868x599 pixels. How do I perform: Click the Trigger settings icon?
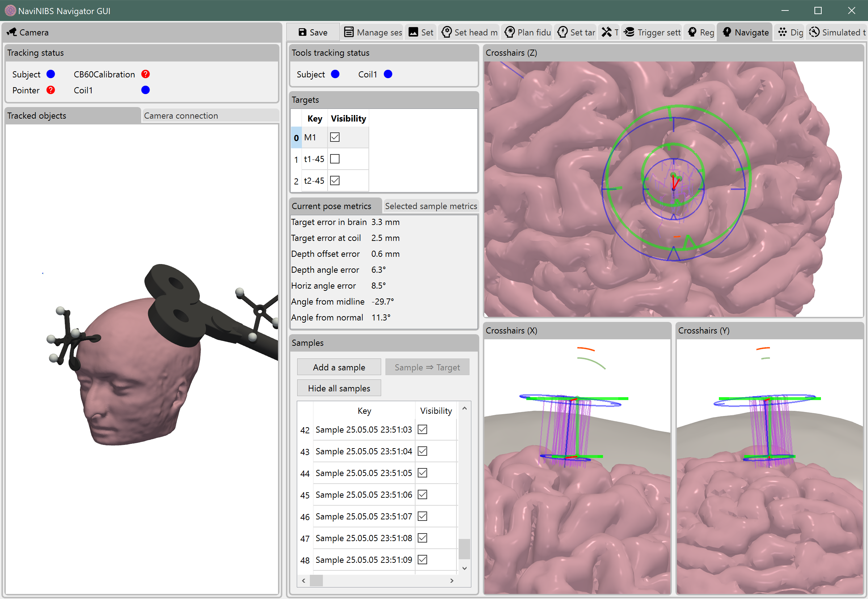(629, 32)
